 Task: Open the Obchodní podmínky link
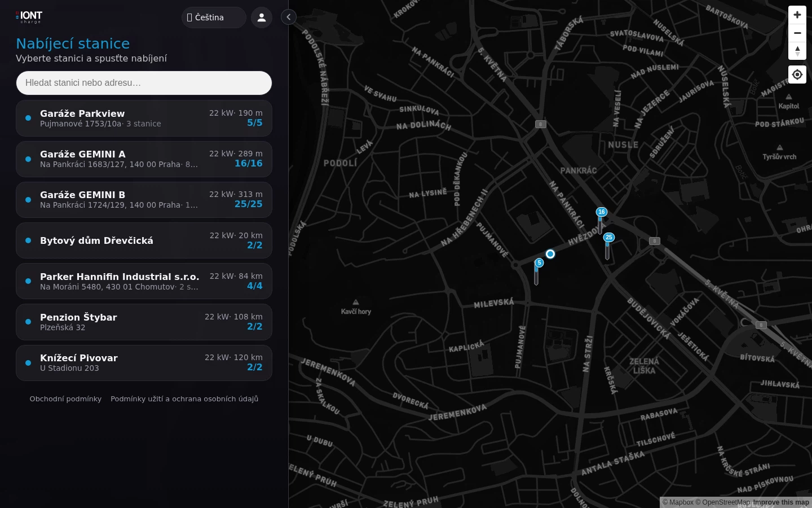[65, 399]
